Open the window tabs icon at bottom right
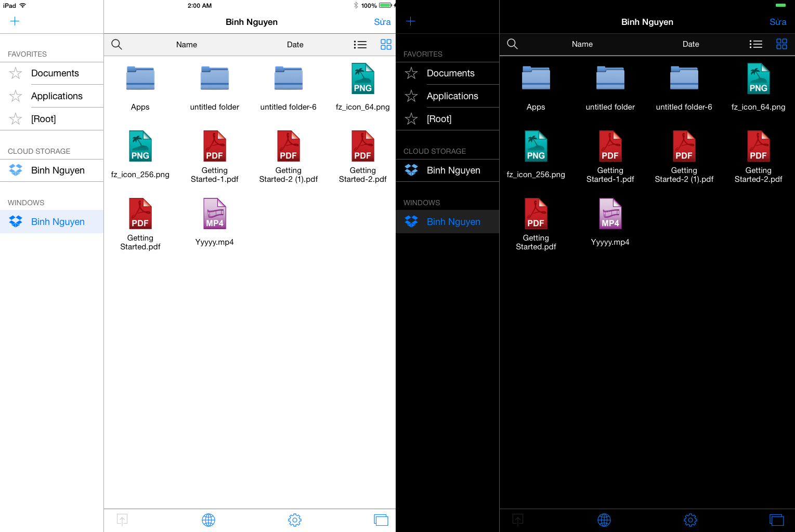Image resolution: width=795 pixels, height=532 pixels. 381,520
